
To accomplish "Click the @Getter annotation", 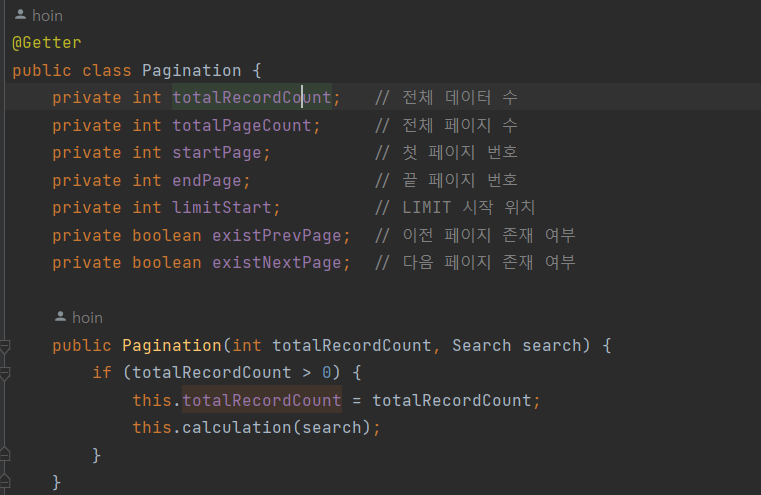I will (47, 43).
